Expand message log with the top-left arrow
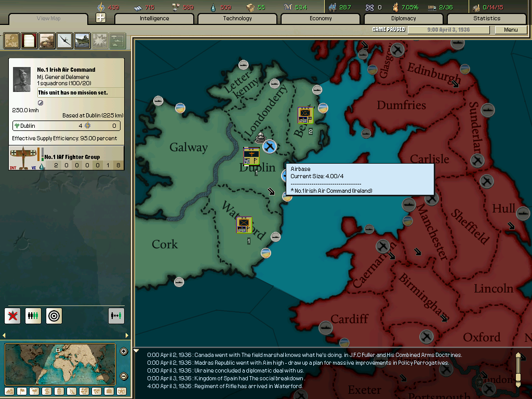The height and width of the screenshot is (399, 532). pyautogui.click(x=137, y=351)
